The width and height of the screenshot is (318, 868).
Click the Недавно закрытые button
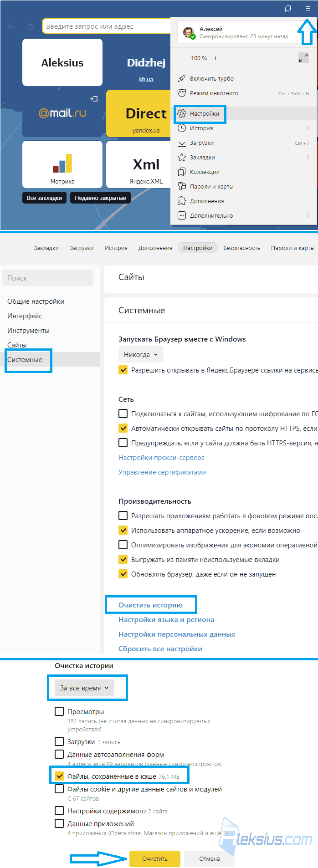(100, 198)
